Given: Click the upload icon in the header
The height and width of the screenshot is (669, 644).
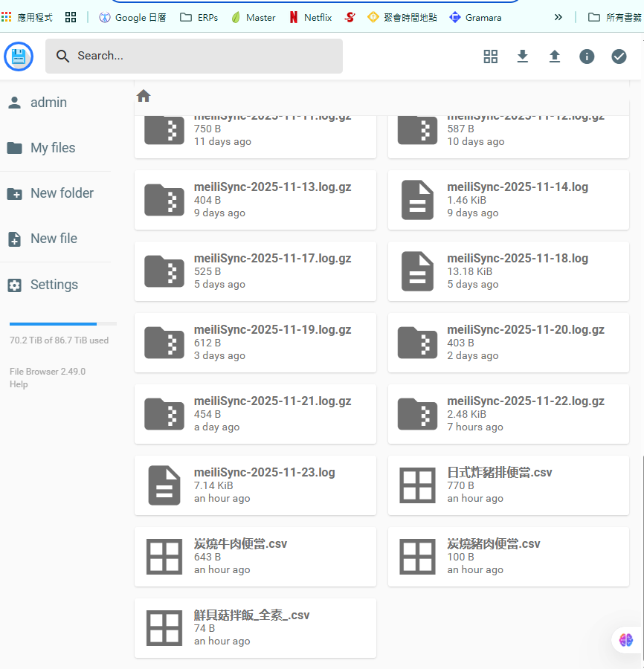Looking at the screenshot, I should click(555, 56).
